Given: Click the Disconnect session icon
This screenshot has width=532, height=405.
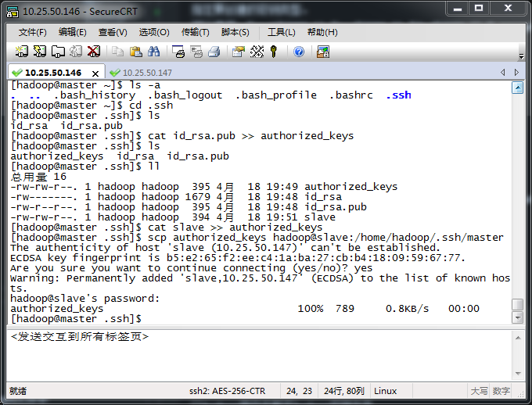Looking at the screenshot, I should click(x=94, y=52).
